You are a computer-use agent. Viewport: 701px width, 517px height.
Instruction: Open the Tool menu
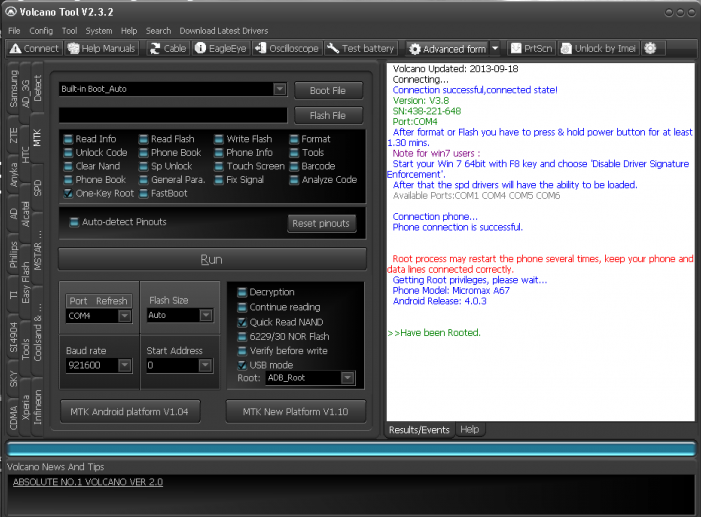pyautogui.click(x=69, y=31)
